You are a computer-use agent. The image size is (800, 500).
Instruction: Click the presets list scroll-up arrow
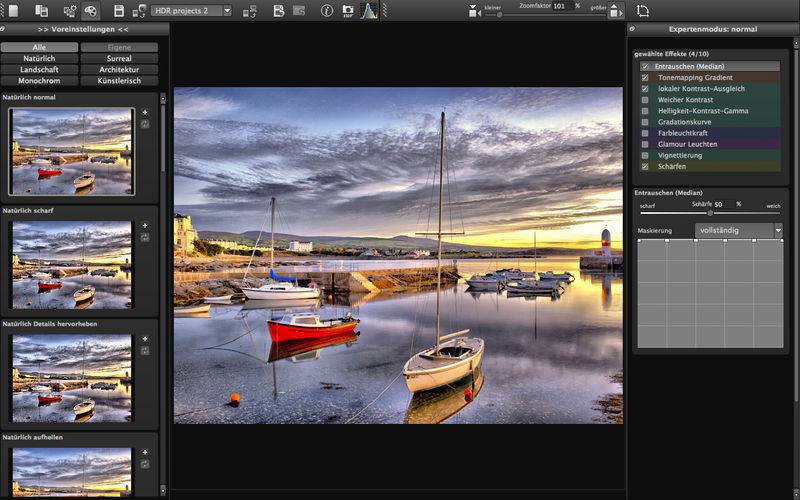tap(163, 97)
